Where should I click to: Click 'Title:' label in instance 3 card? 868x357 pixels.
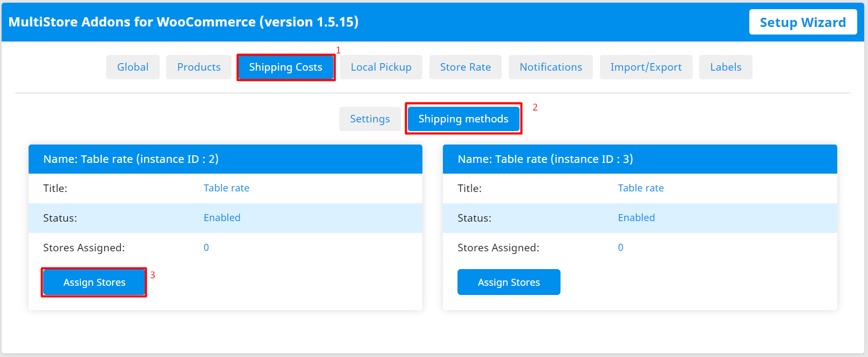click(469, 188)
